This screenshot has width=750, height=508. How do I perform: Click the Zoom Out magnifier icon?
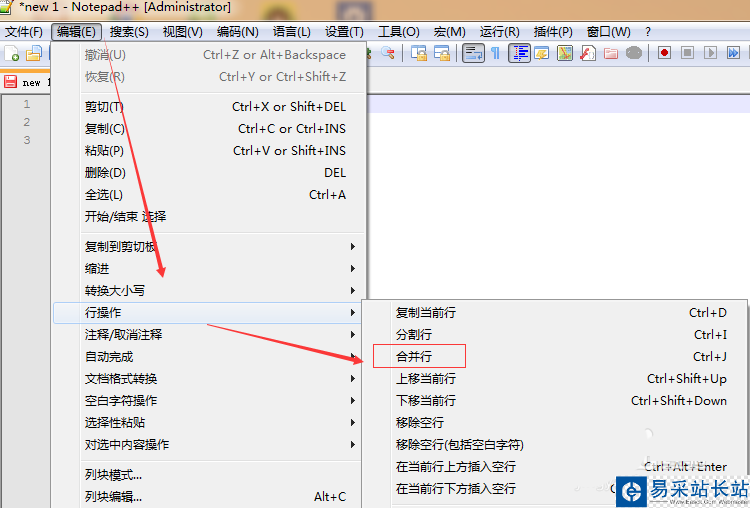388,53
